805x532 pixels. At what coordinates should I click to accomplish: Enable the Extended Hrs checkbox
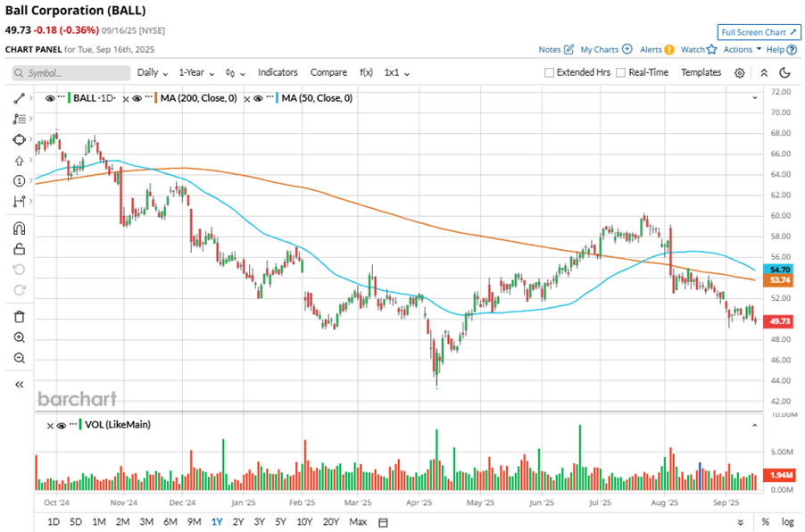tap(550, 73)
